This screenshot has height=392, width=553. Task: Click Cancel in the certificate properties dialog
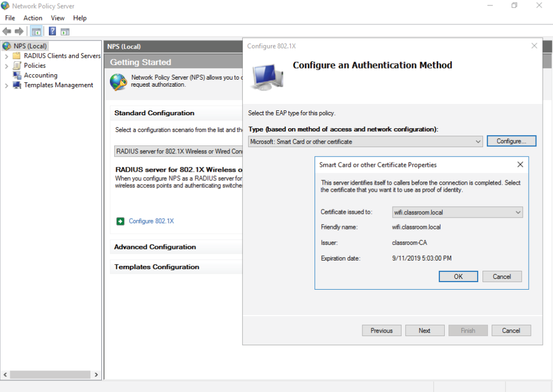(501, 277)
